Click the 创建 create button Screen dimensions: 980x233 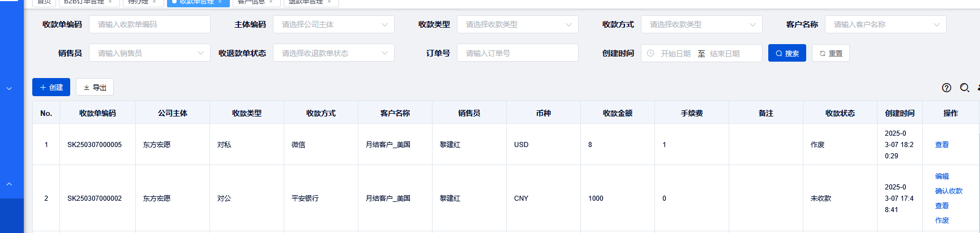pyautogui.click(x=51, y=87)
